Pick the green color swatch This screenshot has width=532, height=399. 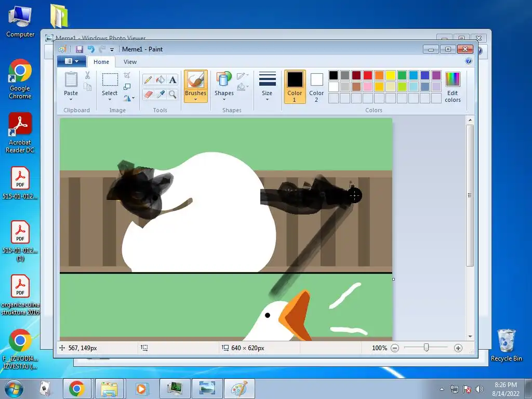402,75
